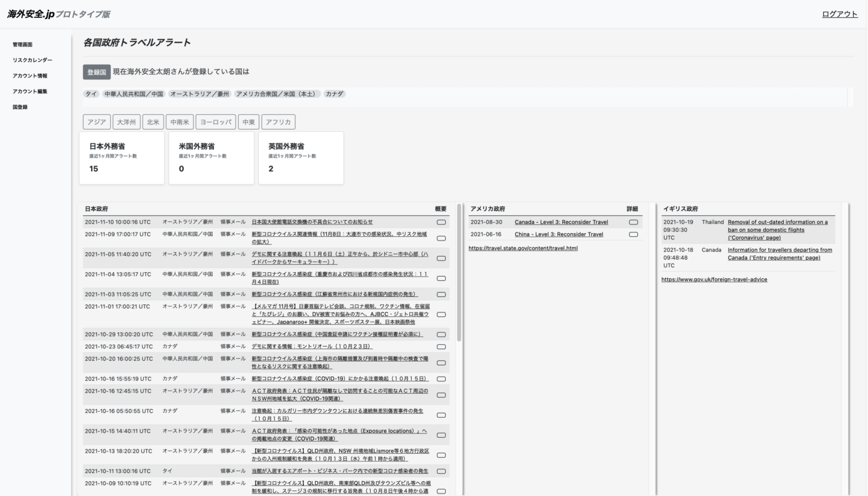Open Canada - Level 3: Reconsider Travel link
Viewport: 868px width, 496px height.
[561, 222]
